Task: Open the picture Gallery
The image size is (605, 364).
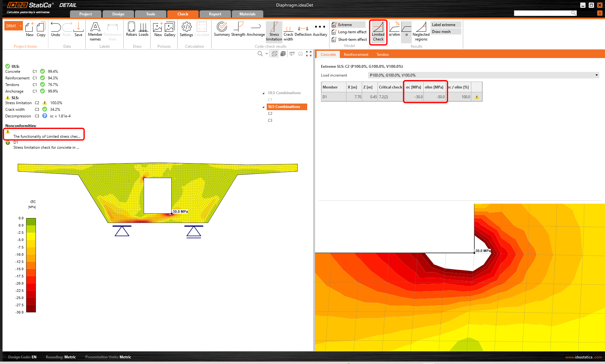Action: coord(169,29)
